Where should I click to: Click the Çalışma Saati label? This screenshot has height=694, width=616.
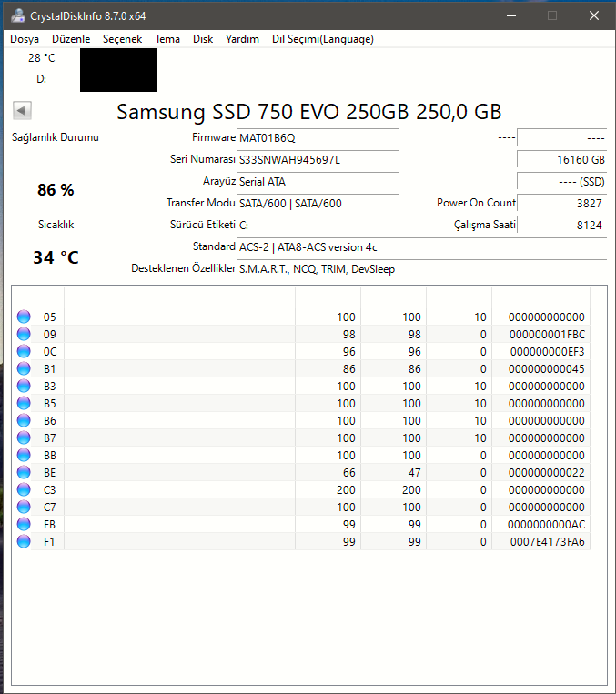coord(484,225)
